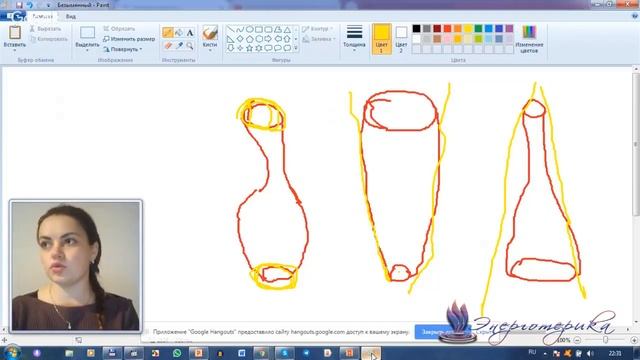Switch to the View (Вид) ribbon tab

coord(71,17)
